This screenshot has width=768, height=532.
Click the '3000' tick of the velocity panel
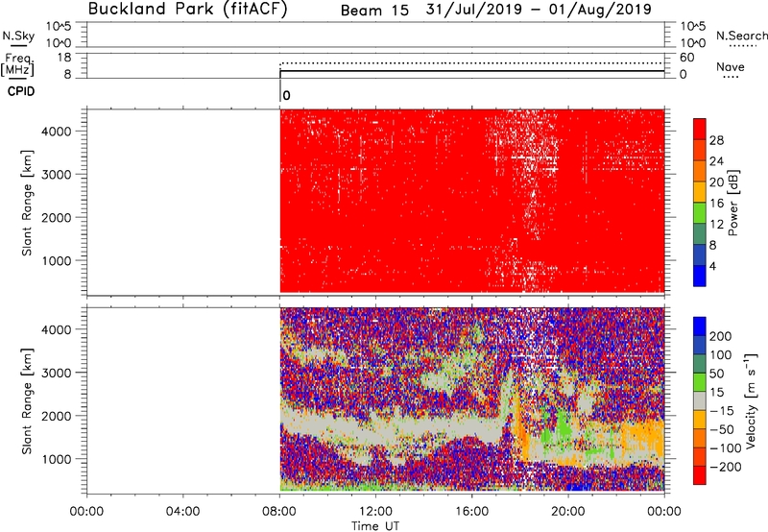[57, 373]
